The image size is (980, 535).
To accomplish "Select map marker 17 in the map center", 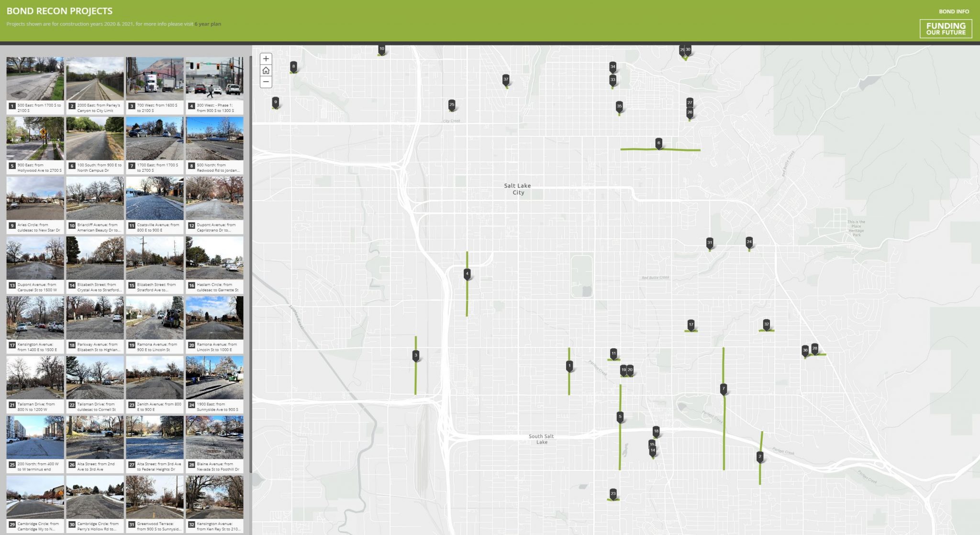I will point(690,324).
